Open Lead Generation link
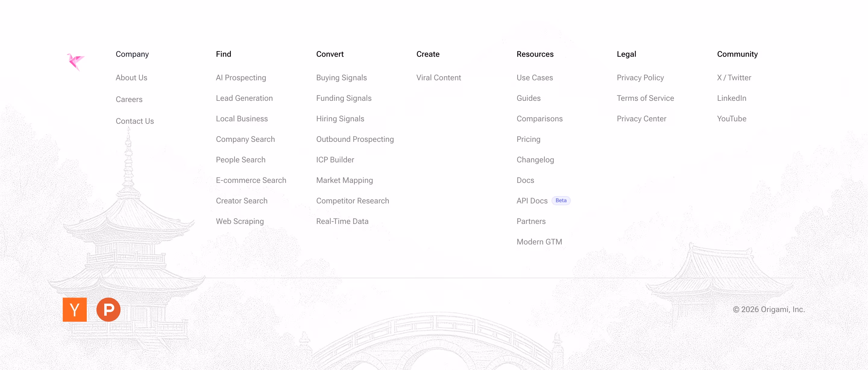This screenshot has width=868, height=370. (244, 98)
